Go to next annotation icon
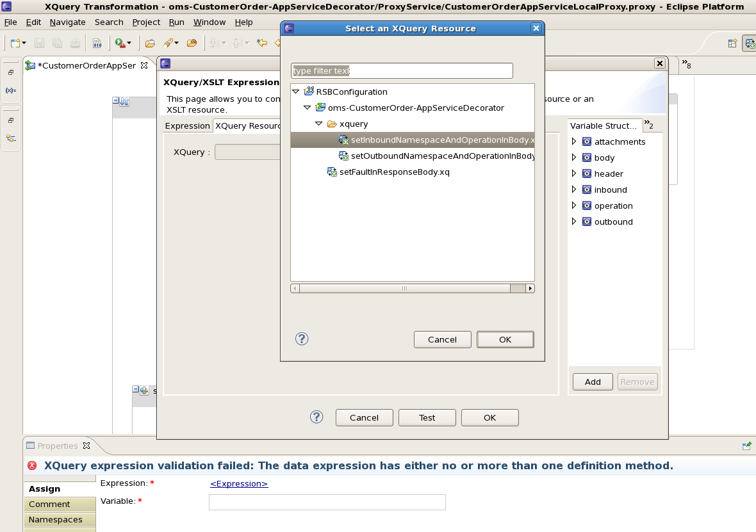Image resolution: width=756 pixels, height=532 pixels. tap(214, 44)
